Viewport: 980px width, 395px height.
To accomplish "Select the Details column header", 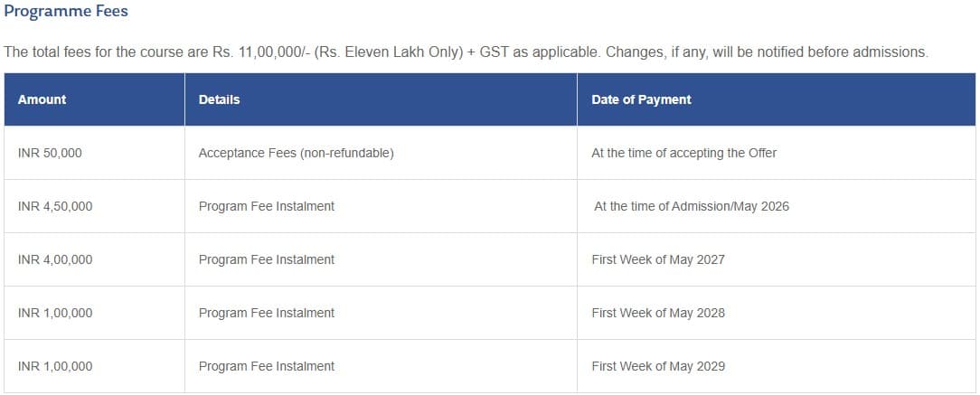I will coord(219,99).
